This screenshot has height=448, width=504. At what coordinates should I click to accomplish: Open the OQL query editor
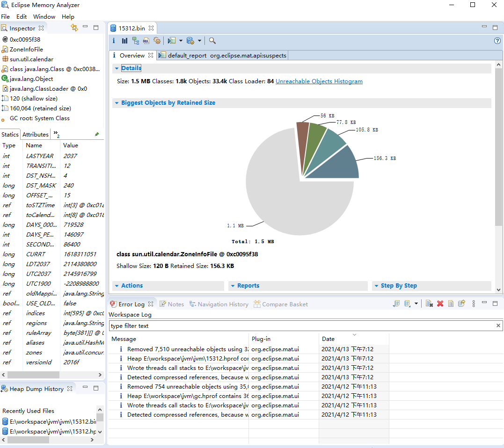146,41
